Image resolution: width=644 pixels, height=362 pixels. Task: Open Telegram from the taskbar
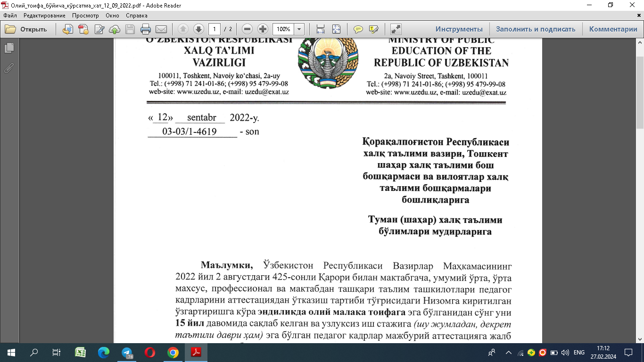127,353
